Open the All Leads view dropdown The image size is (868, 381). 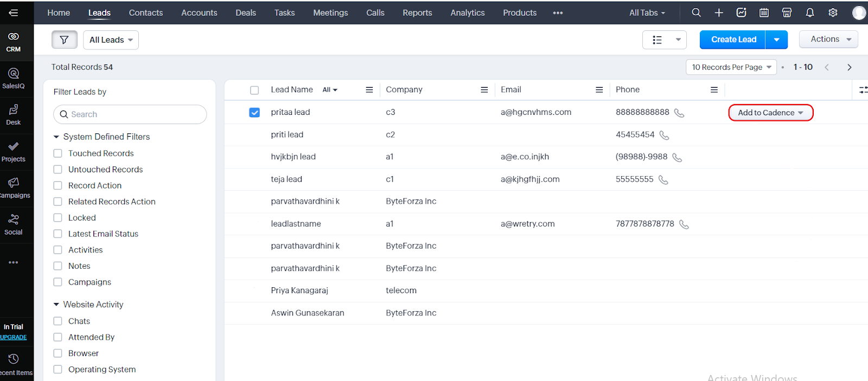pyautogui.click(x=111, y=40)
